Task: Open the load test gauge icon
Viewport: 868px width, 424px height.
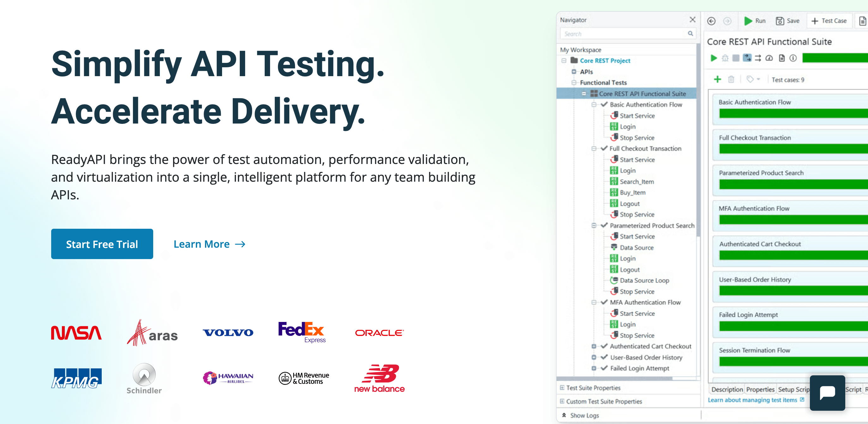Action: point(769,58)
